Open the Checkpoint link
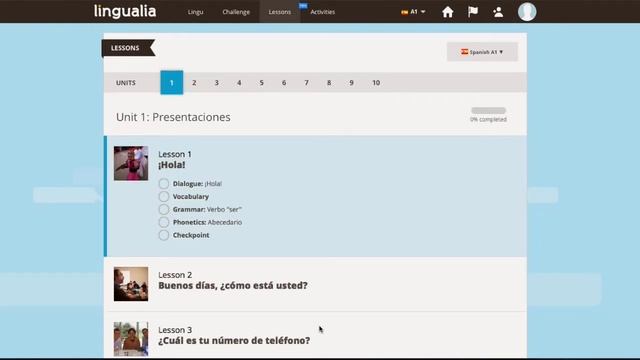The height and width of the screenshot is (360, 640). coord(191,235)
